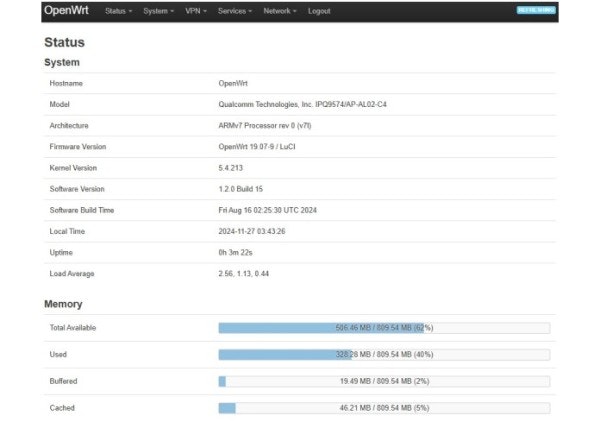The image size is (600, 422).
Task: Click the Buffered memory label
Action: (63, 381)
